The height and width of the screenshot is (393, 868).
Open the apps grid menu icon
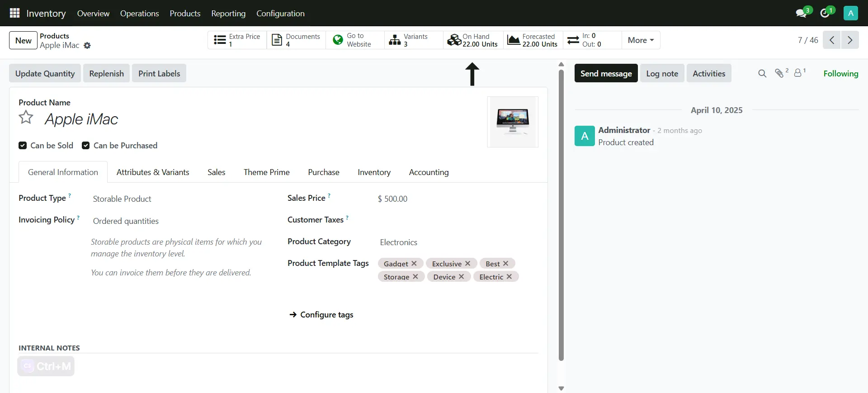click(14, 13)
